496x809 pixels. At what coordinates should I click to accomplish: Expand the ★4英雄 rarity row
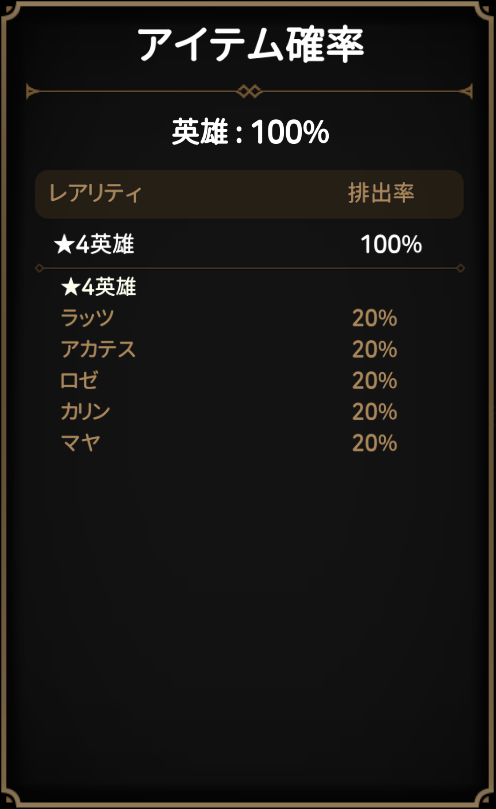pyautogui.click(x=249, y=244)
